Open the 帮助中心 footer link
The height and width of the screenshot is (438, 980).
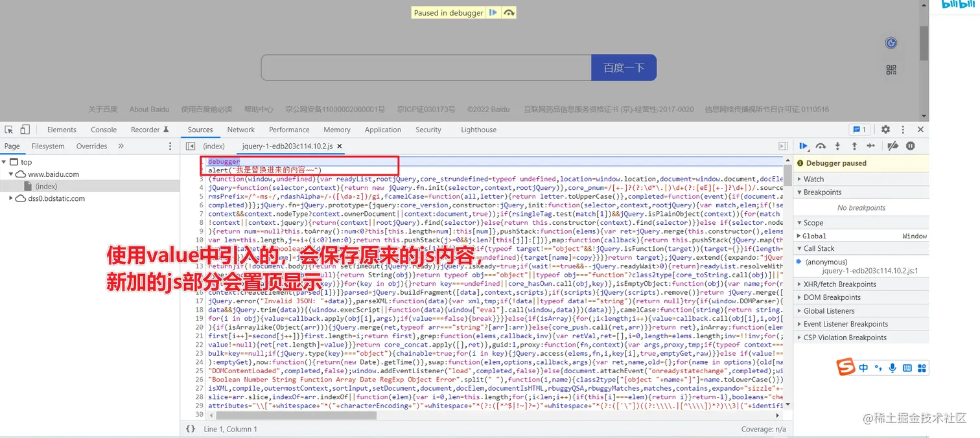pyautogui.click(x=259, y=109)
